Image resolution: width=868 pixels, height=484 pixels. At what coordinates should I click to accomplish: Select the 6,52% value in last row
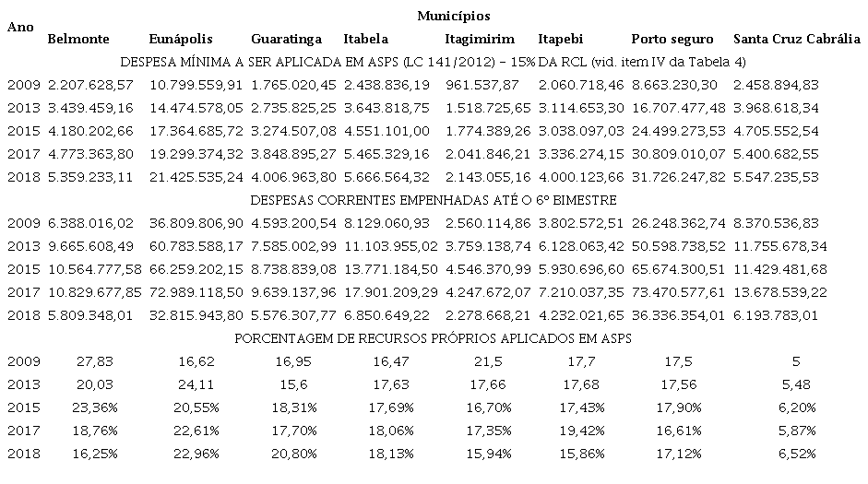[x=797, y=454]
